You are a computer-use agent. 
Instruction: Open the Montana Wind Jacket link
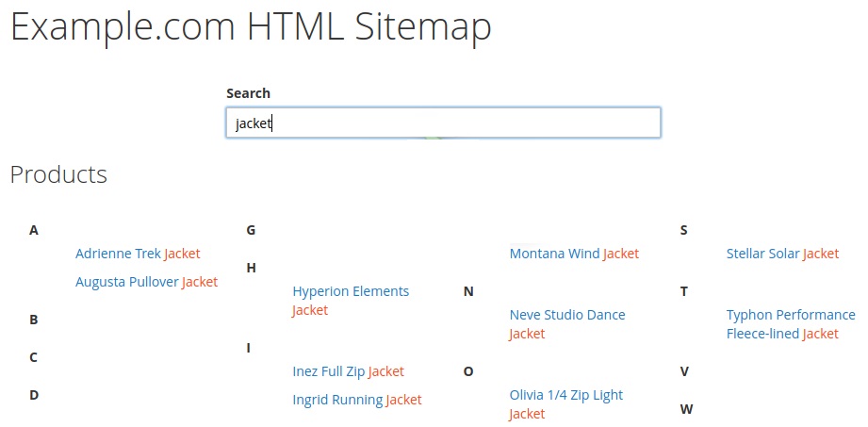click(x=574, y=254)
